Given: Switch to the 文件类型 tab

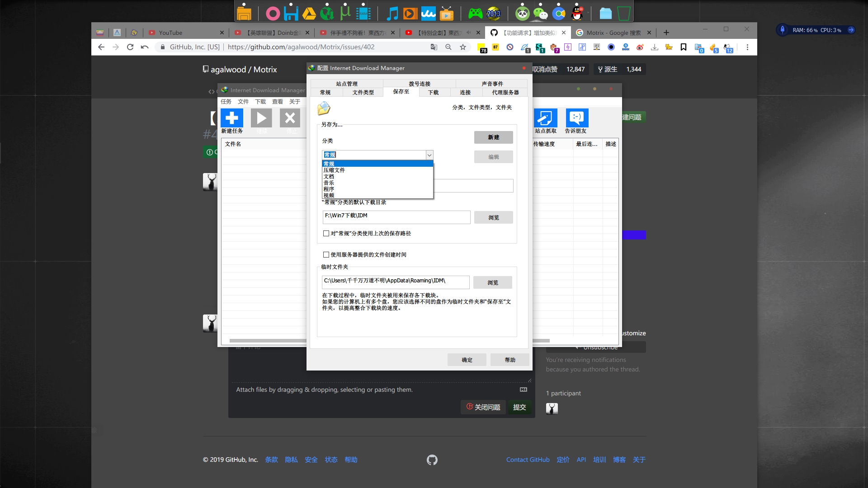Looking at the screenshot, I should tap(363, 92).
